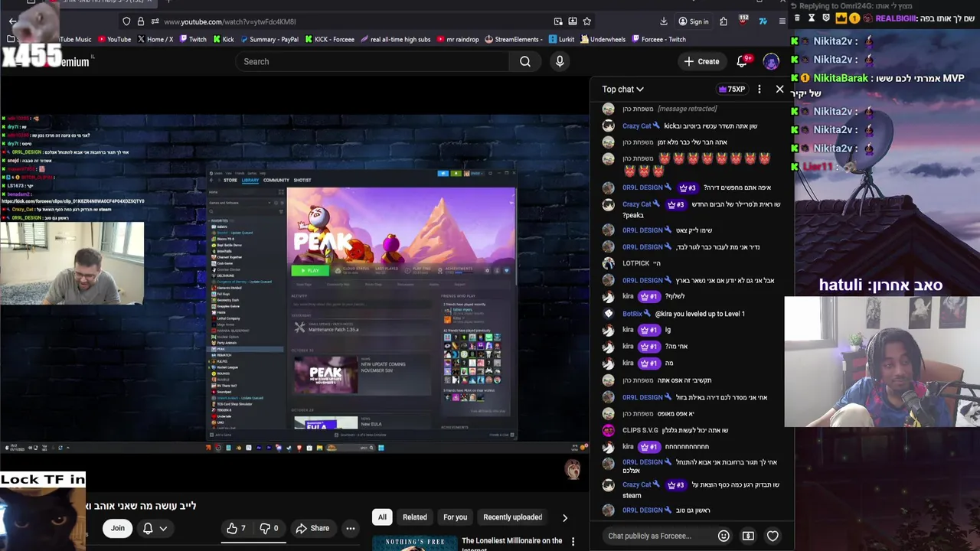Open the Home / X bookmark
The image size is (980, 551).
coord(155,39)
